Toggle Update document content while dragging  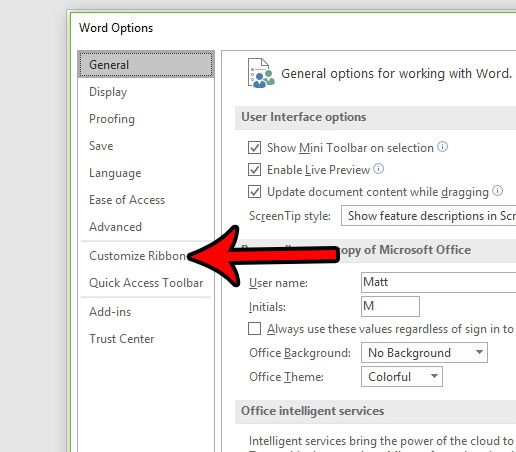pos(254,192)
